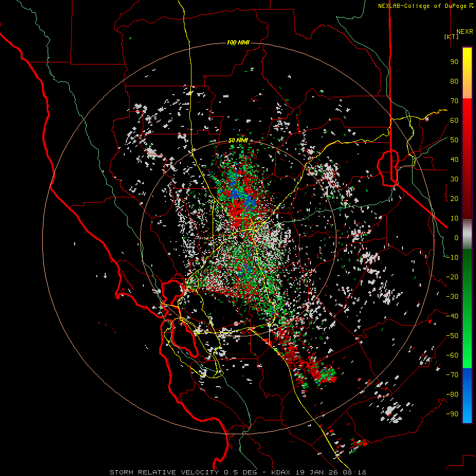
Task: Click the -80 value on the velocity scale
Action: (452, 395)
